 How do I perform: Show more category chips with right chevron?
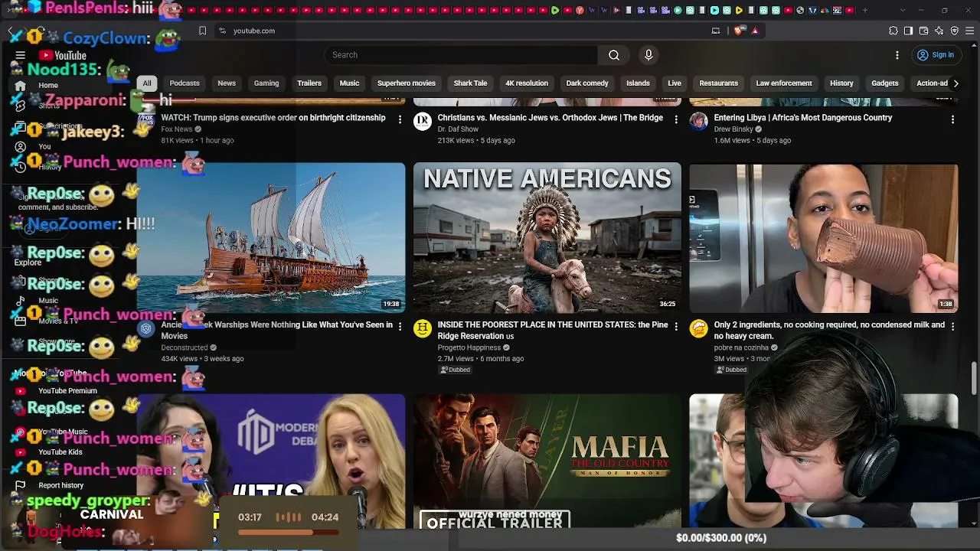click(955, 83)
